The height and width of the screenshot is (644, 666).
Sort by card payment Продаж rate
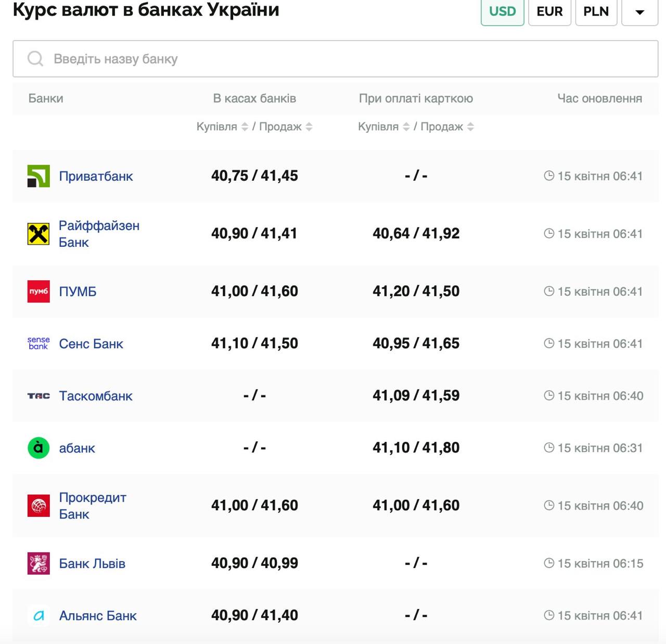(x=470, y=127)
